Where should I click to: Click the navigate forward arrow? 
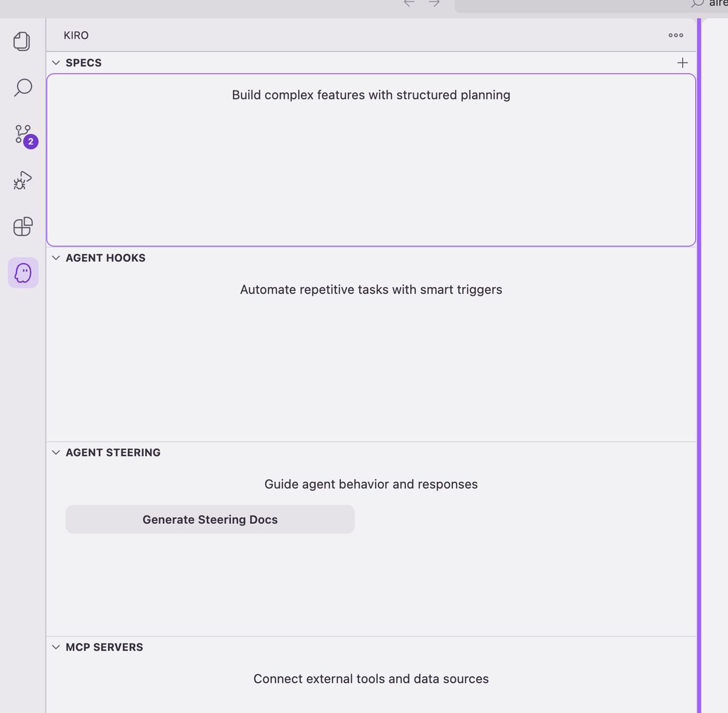point(433,3)
